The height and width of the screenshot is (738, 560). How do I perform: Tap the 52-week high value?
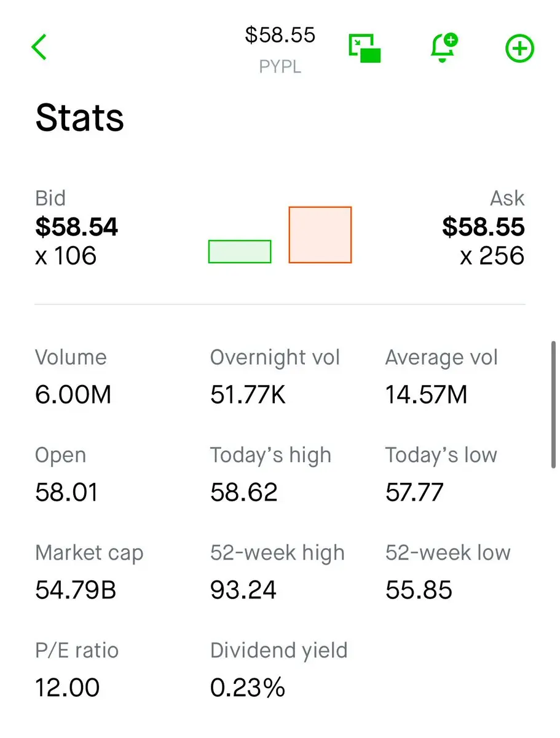tap(243, 590)
